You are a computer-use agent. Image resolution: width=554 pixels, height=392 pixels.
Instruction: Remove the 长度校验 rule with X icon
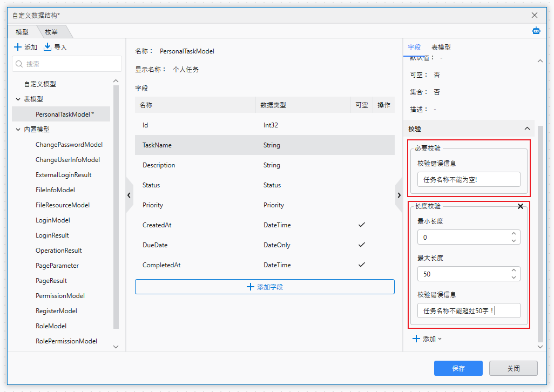click(x=521, y=206)
